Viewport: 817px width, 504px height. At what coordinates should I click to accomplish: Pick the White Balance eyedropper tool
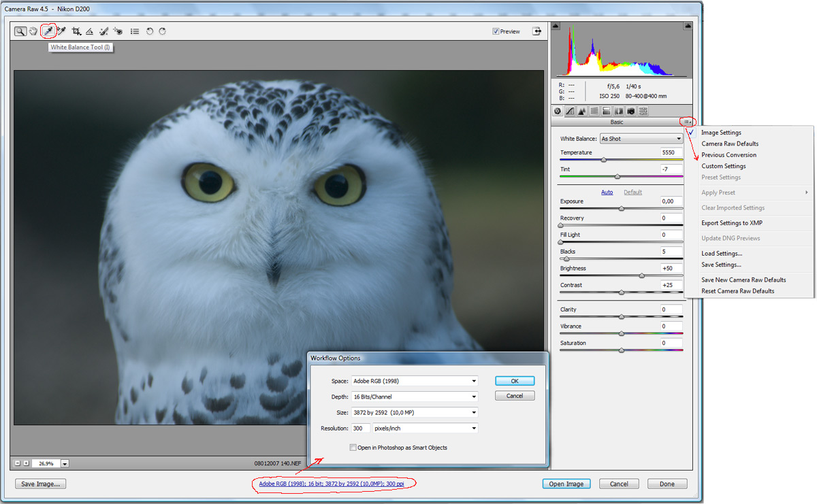tap(48, 31)
